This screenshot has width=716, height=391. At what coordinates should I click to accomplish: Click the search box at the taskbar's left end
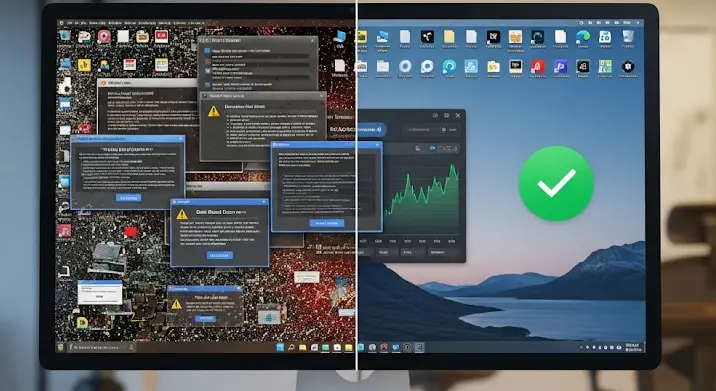101,348
